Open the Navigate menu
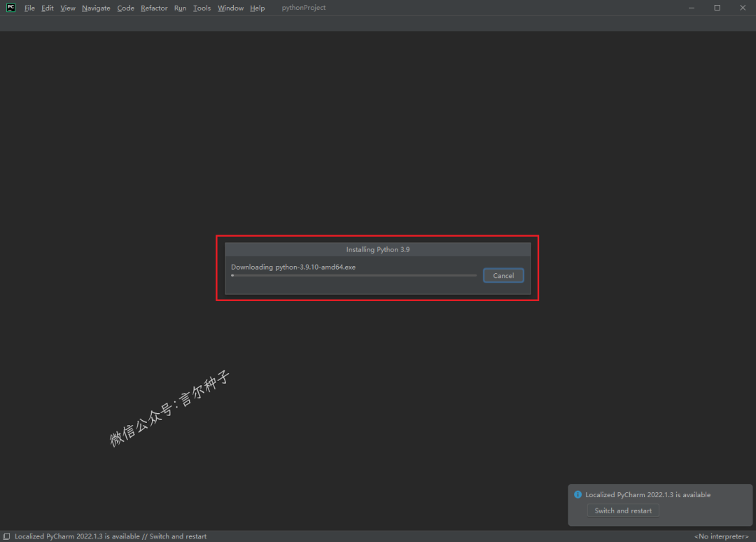Image resolution: width=756 pixels, height=542 pixels. (x=96, y=8)
